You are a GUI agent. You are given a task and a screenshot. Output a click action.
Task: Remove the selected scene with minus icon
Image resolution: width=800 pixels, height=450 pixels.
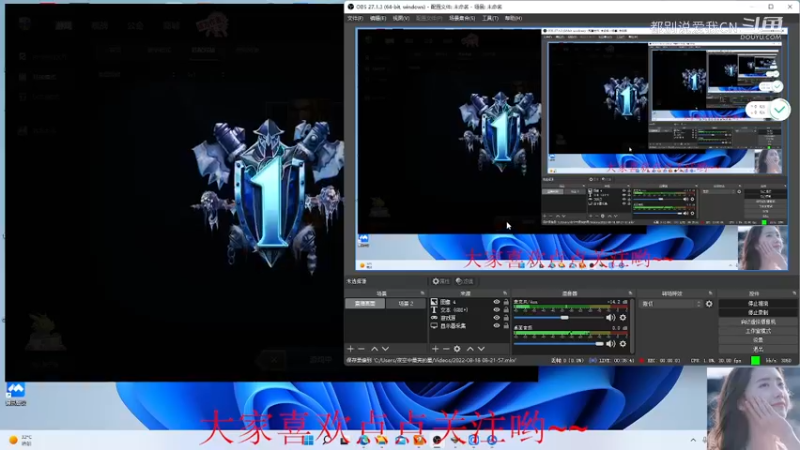point(361,349)
